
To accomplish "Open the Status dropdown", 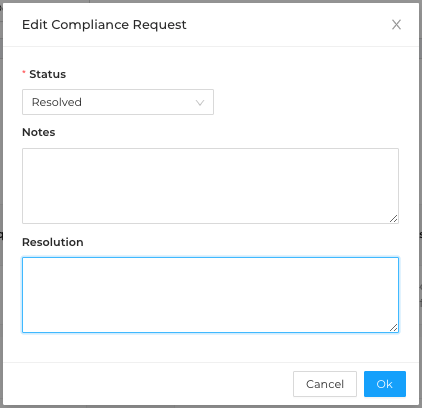I will pos(118,102).
